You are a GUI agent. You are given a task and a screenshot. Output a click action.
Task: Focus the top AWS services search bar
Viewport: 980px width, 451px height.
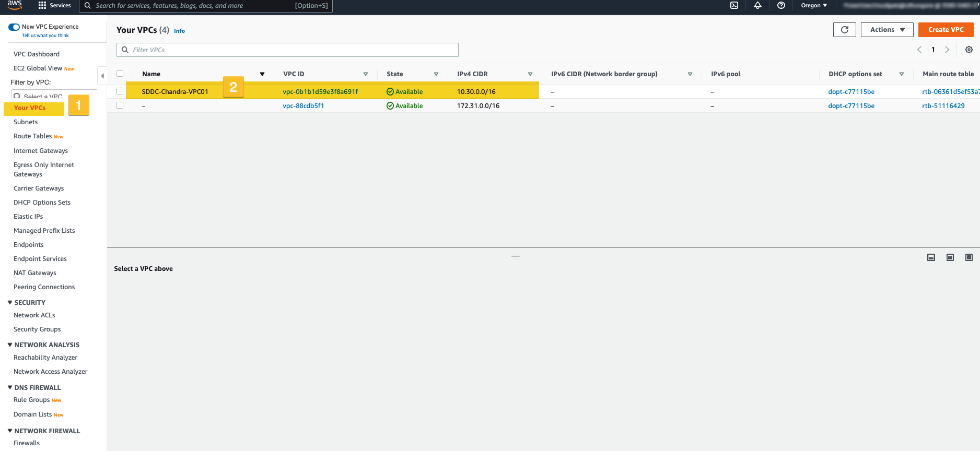click(x=206, y=6)
